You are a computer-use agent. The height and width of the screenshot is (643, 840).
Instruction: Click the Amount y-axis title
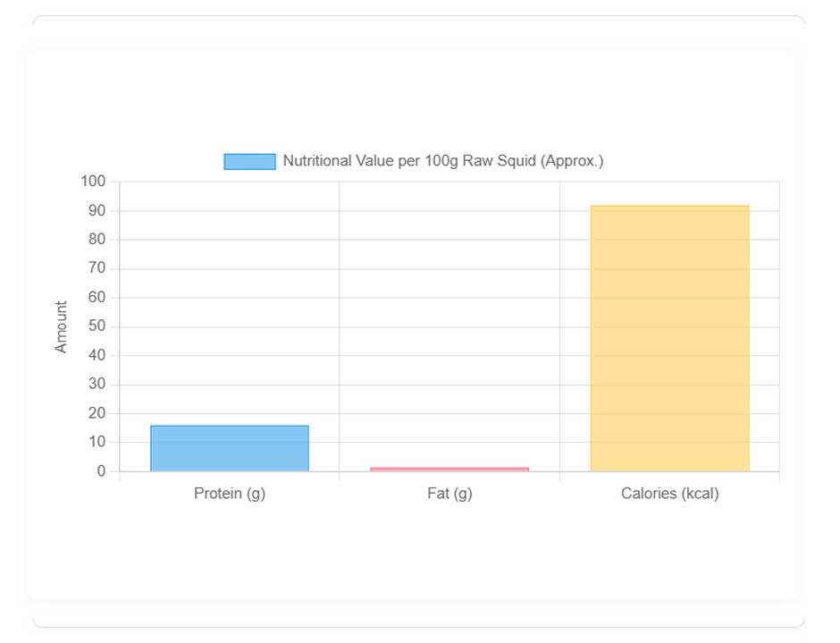[62, 326]
